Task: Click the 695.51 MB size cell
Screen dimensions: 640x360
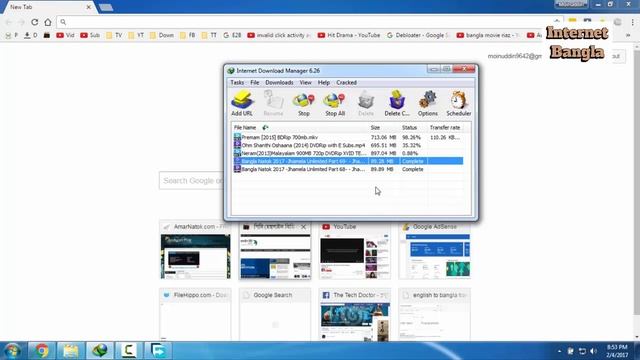Action: click(383, 145)
